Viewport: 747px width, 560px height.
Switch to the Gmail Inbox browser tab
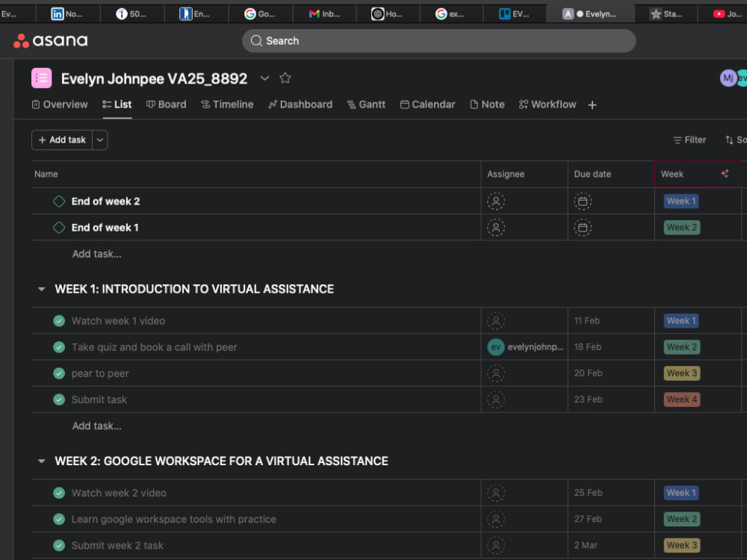pos(324,13)
